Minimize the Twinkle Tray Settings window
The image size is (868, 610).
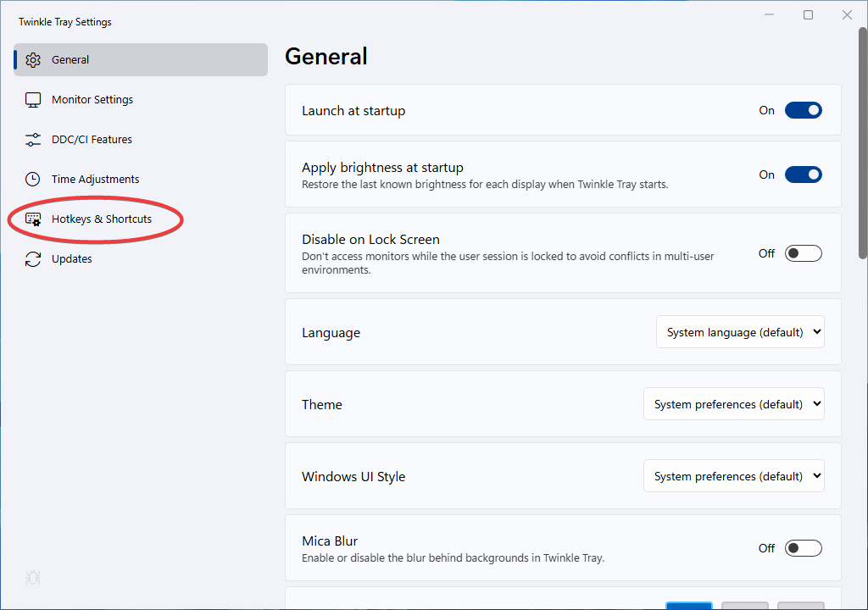point(770,14)
